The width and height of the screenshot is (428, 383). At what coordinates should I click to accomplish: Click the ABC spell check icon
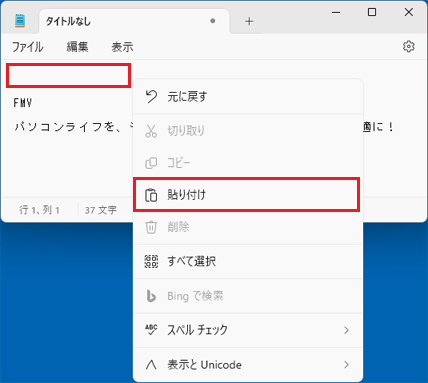151,329
